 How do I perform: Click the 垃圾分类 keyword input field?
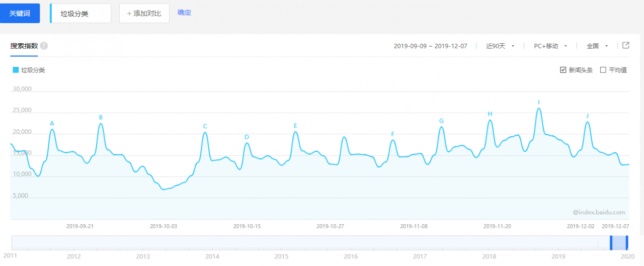tap(80, 13)
